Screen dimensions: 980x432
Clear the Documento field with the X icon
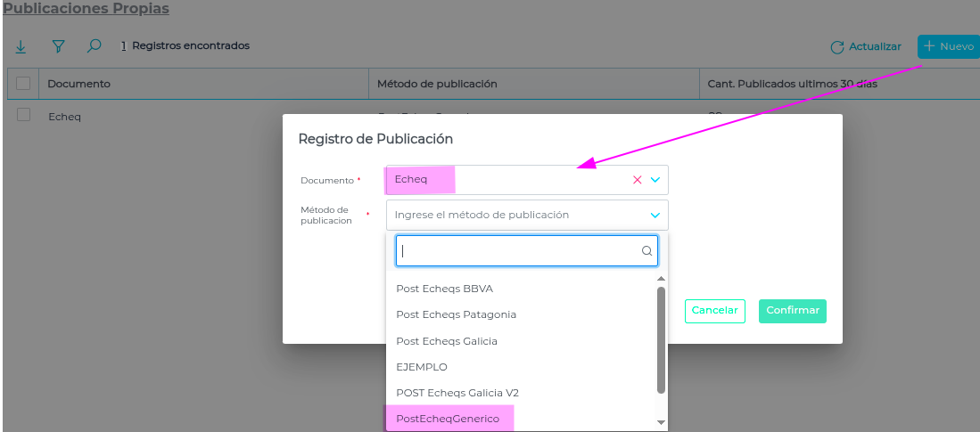[x=637, y=180]
